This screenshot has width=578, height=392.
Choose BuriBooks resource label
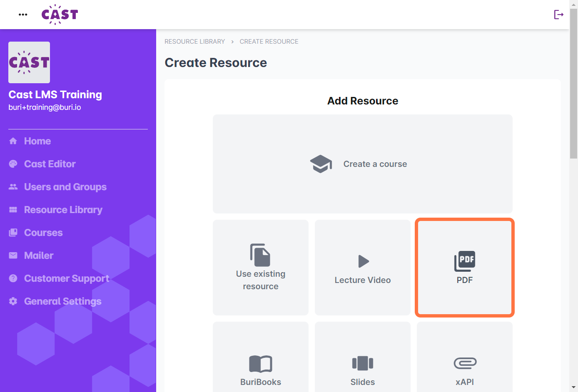261,382
